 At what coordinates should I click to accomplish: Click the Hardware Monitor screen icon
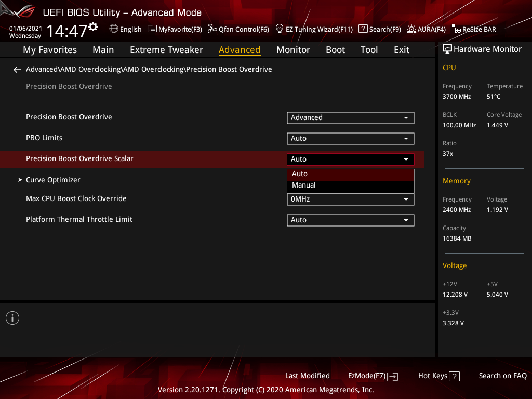coord(447,49)
